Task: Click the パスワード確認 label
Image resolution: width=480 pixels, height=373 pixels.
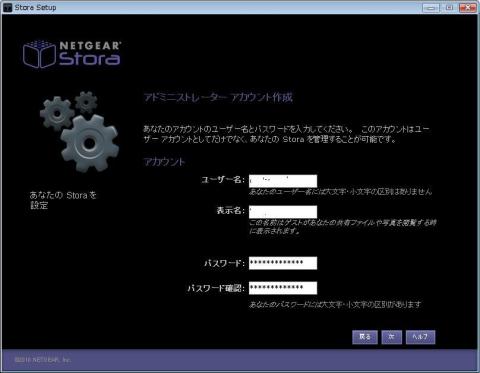Action: (x=216, y=288)
